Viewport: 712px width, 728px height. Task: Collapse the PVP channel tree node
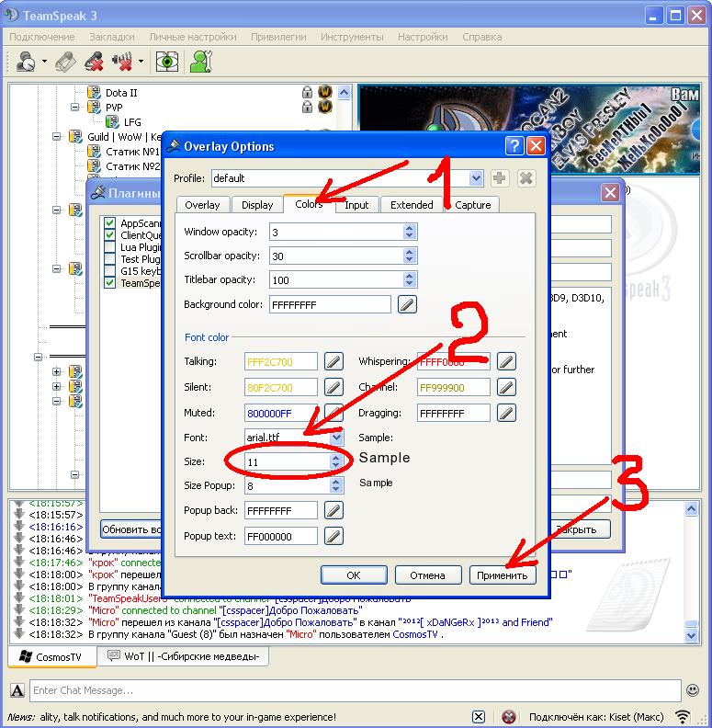pos(74,108)
